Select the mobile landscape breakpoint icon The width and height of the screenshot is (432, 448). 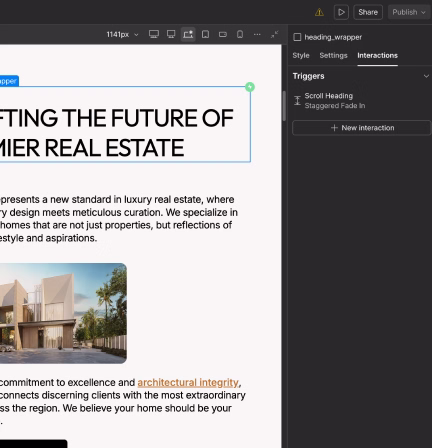click(223, 34)
